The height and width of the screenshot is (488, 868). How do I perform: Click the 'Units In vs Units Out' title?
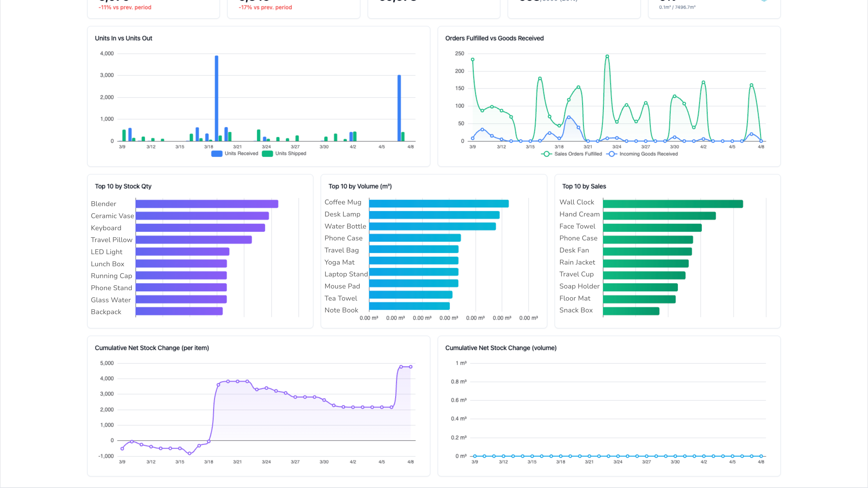pos(123,38)
